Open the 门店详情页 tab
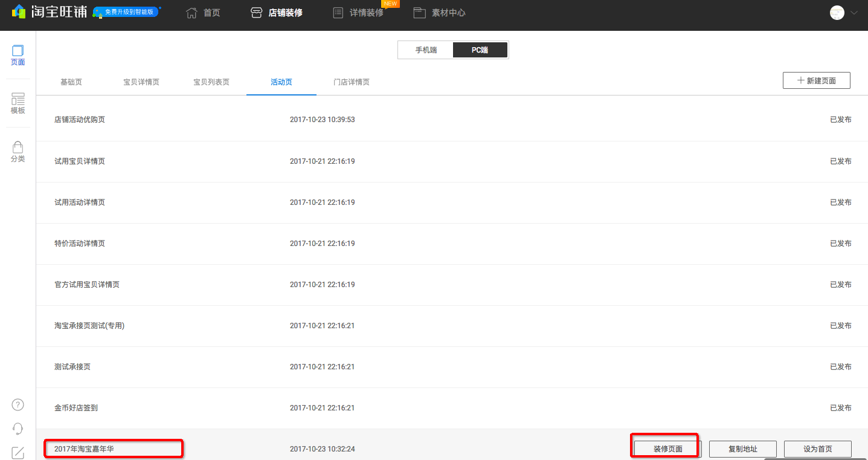Viewport: 868px width, 460px height. point(352,82)
